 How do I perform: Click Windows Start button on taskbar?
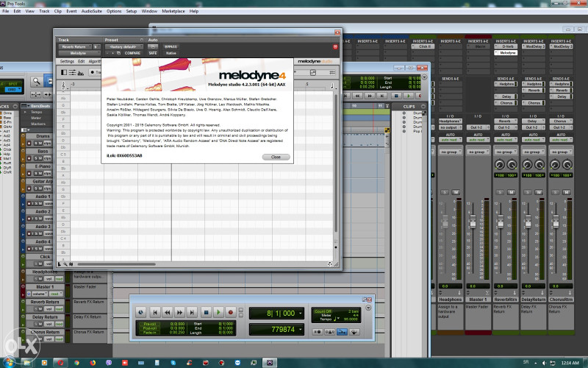[8, 363]
